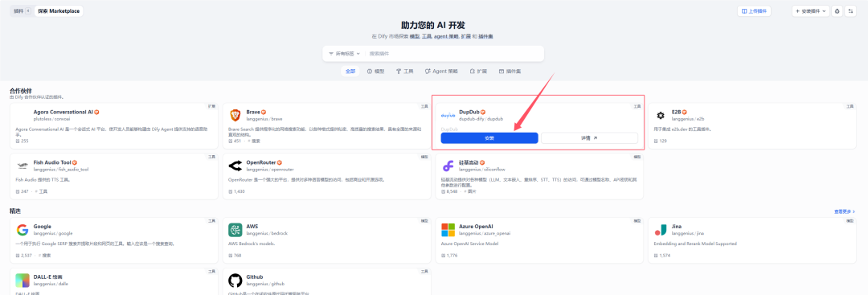868x295 pixels.
Task: Click the Google G logo
Action: click(23, 230)
